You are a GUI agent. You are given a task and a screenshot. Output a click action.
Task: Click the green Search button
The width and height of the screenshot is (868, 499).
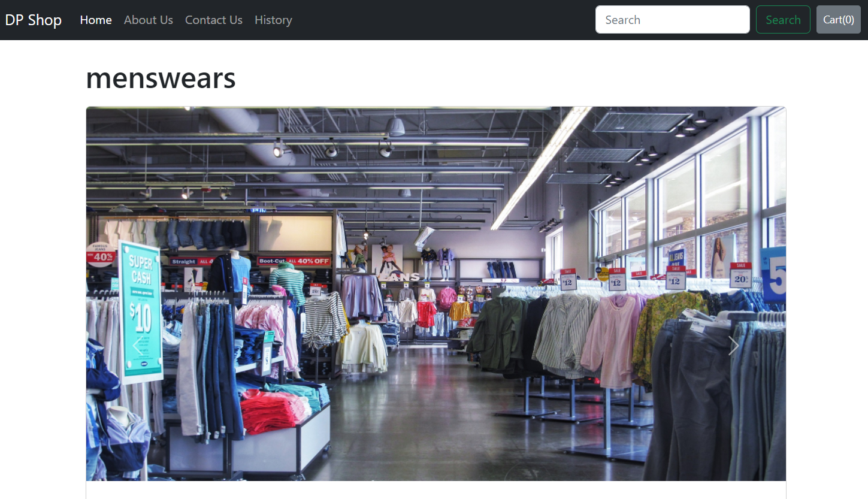pos(783,20)
